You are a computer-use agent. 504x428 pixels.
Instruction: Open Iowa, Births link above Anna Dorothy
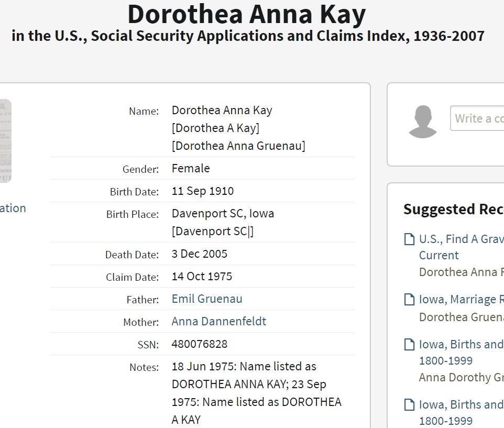(461, 345)
